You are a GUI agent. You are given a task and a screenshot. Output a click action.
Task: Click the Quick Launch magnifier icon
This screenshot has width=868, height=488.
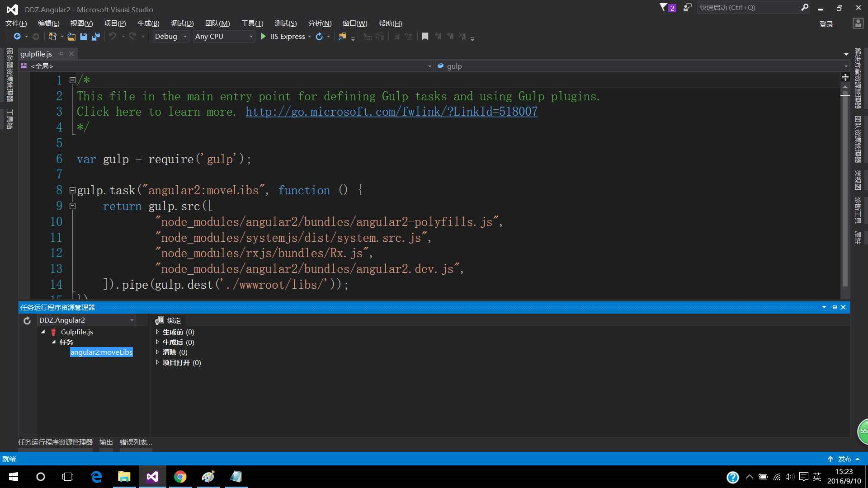coord(805,8)
